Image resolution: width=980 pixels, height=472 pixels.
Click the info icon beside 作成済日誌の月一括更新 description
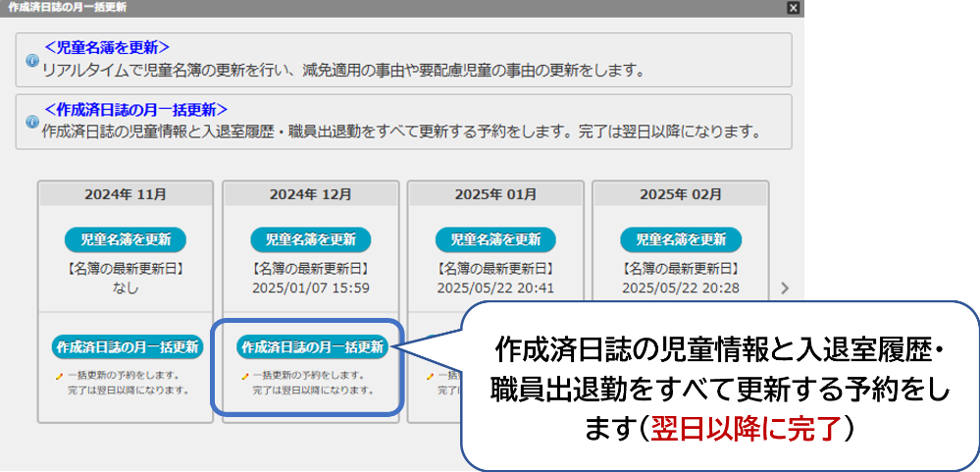pyautogui.click(x=32, y=122)
